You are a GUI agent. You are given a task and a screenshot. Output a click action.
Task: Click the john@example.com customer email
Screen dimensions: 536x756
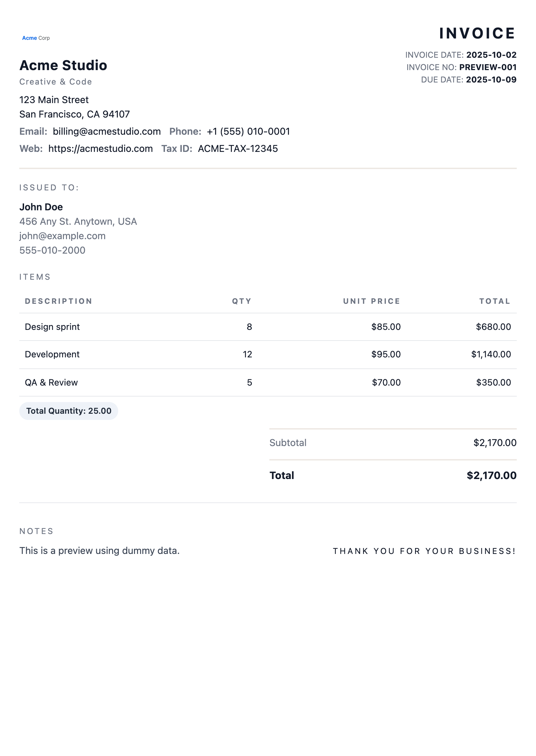tap(62, 236)
